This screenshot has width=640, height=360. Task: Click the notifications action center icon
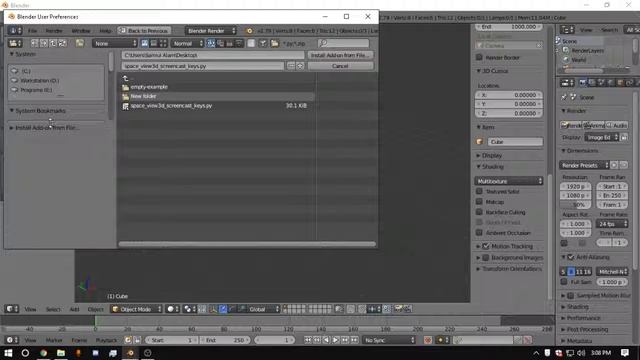pyautogui.click(x=624, y=353)
